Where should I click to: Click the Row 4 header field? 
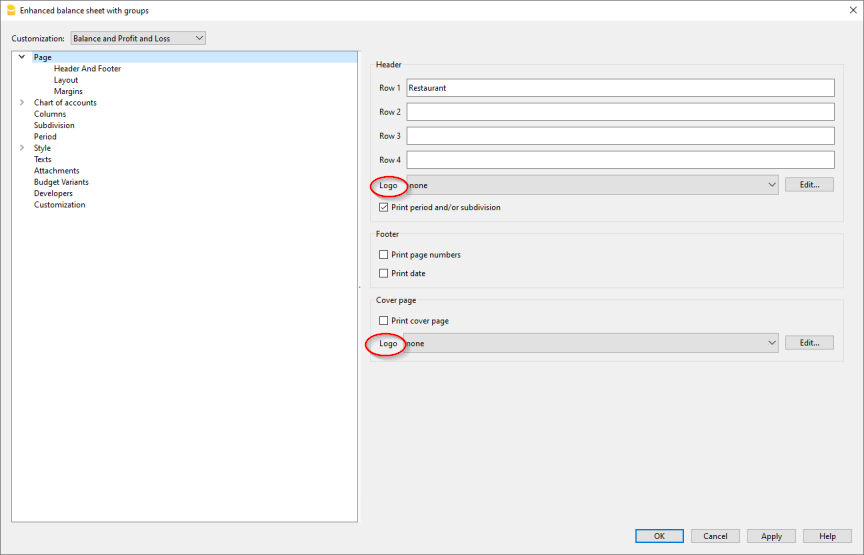pyautogui.click(x=620, y=160)
